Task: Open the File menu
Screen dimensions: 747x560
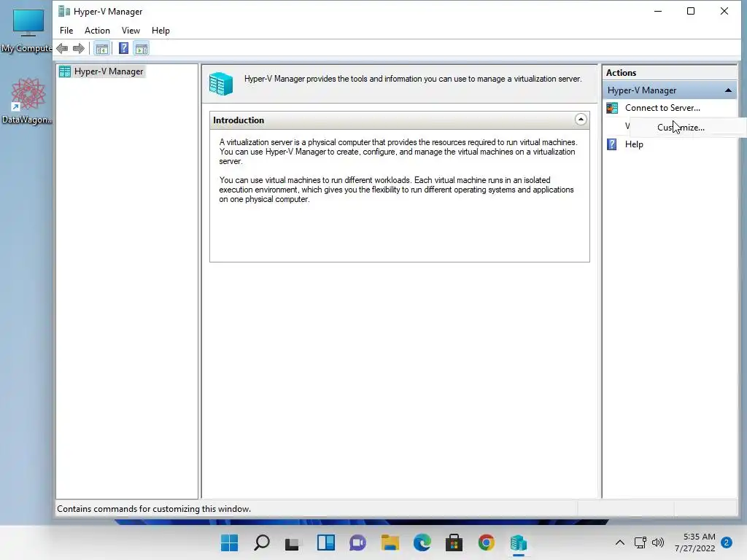Action: [x=66, y=31]
